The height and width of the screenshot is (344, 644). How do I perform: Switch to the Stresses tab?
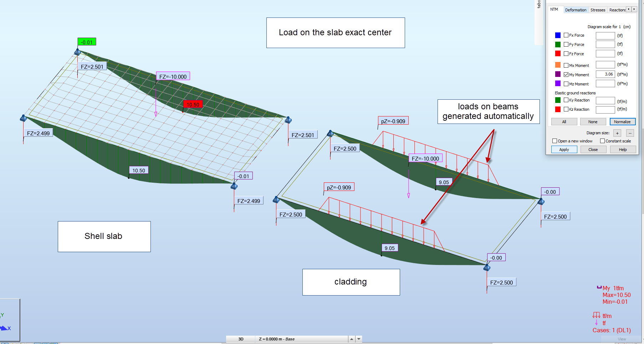598,10
